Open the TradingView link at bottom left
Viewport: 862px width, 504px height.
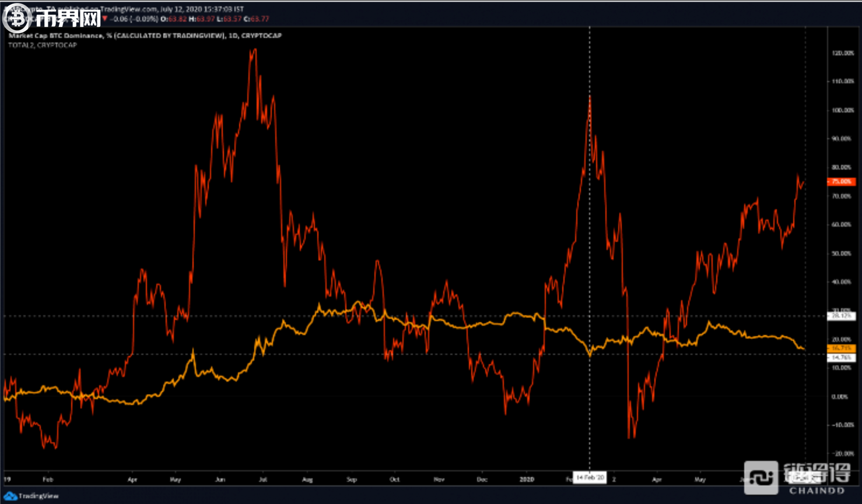click(38, 496)
